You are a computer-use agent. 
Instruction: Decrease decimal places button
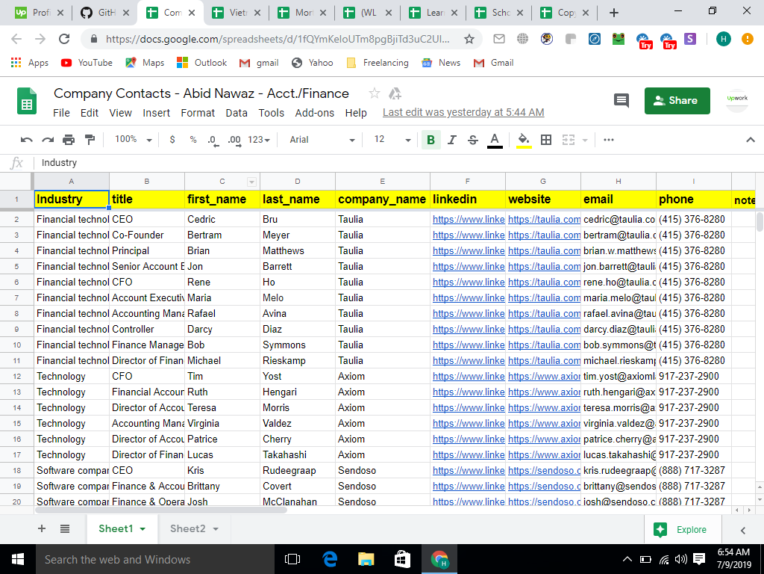tap(212, 140)
